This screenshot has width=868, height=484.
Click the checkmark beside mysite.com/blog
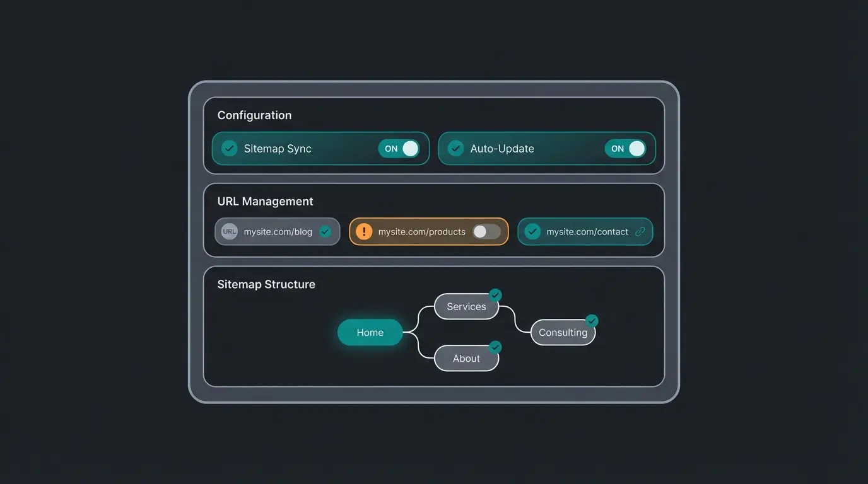click(325, 231)
